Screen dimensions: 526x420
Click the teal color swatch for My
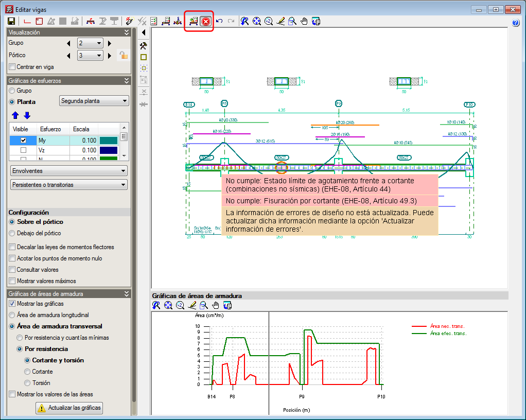(109, 140)
